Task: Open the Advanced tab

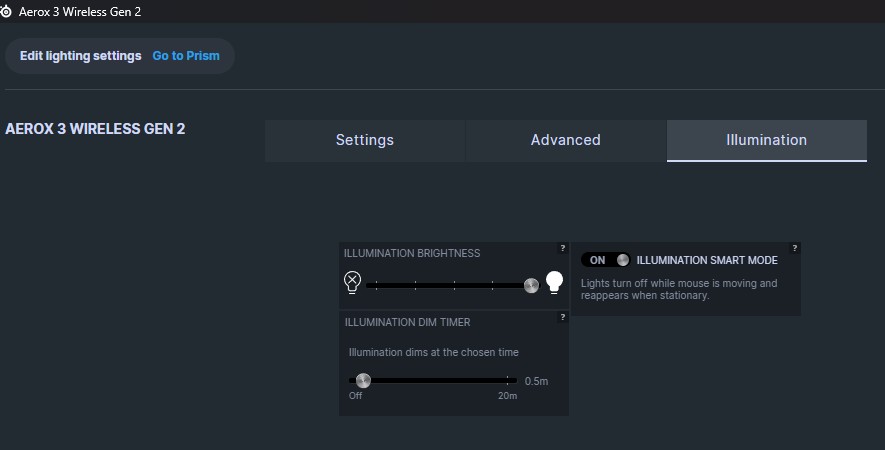Action: (x=565, y=140)
